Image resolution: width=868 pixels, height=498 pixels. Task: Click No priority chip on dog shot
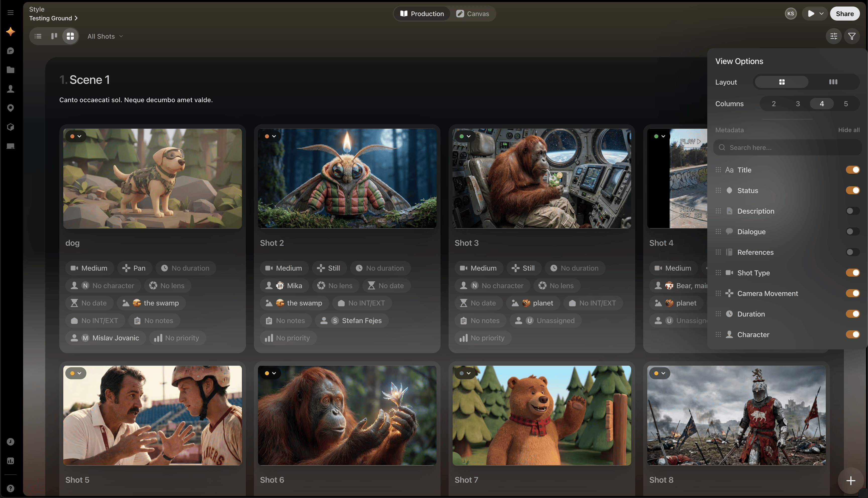pyautogui.click(x=177, y=338)
